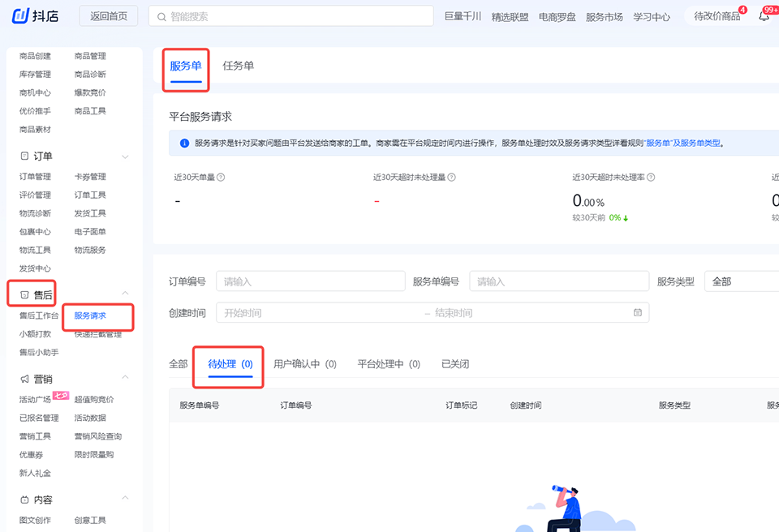779x532 pixels.
Task: Open the 服务单及服务单类型 rules link
Action: point(682,143)
